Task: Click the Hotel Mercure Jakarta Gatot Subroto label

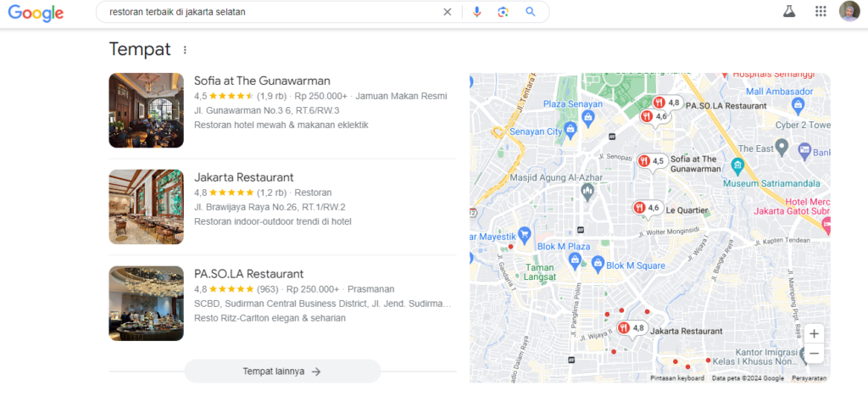Action: [x=792, y=206]
